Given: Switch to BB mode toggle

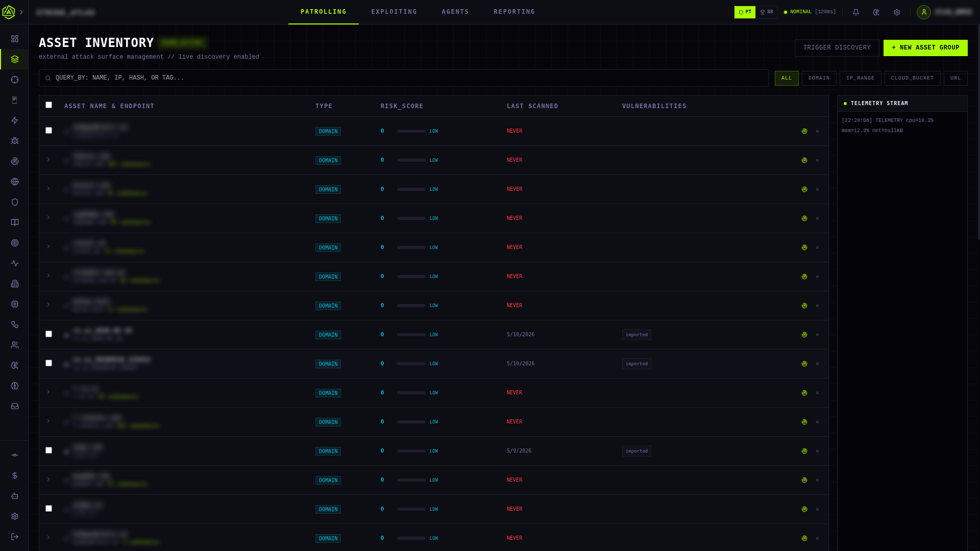Looking at the screenshot, I should [x=767, y=12].
